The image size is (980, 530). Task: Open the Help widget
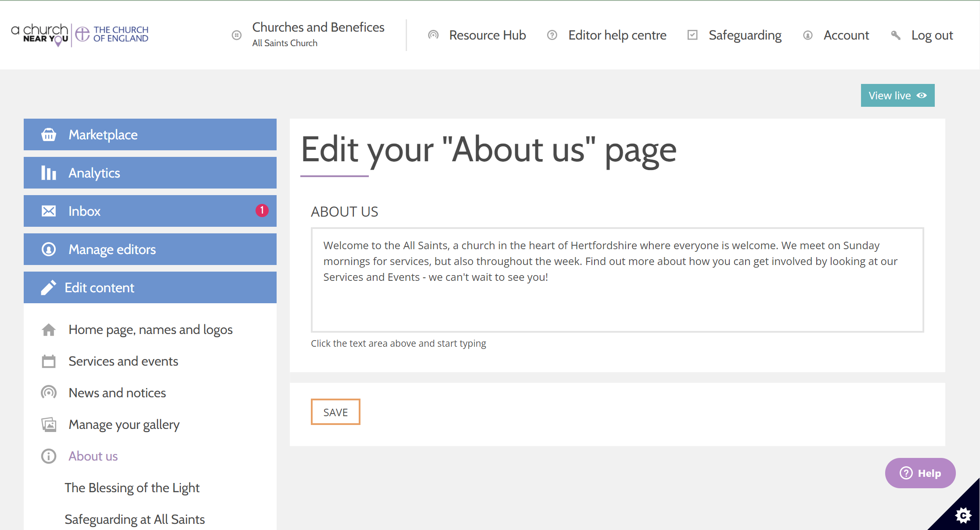tap(920, 473)
